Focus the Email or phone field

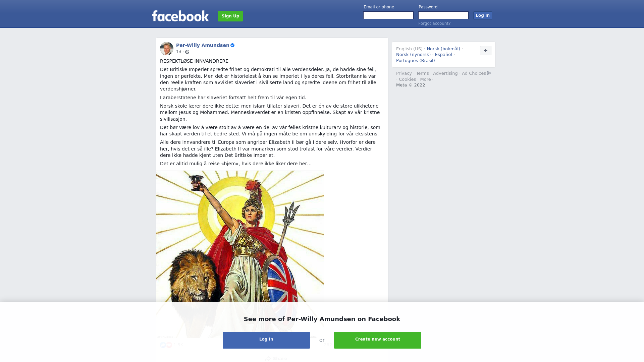(x=388, y=15)
